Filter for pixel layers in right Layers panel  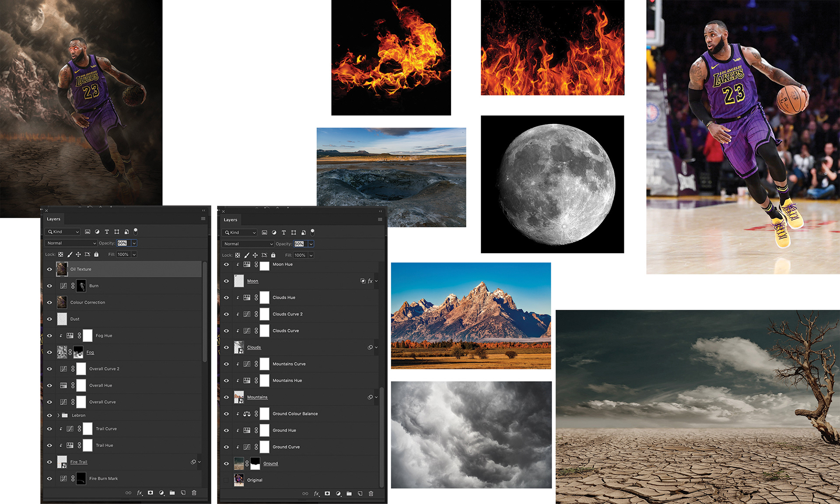click(264, 233)
